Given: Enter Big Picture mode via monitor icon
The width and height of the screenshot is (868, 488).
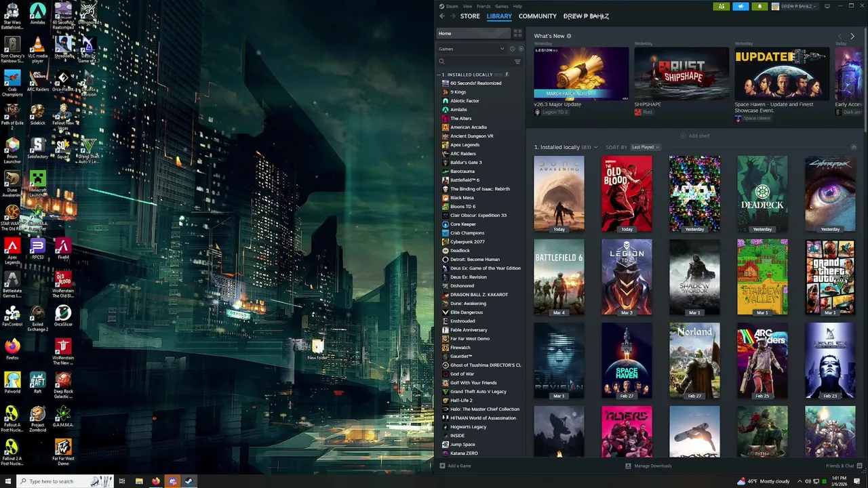Looking at the screenshot, I should pyautogui.click(x=827, y=6).
